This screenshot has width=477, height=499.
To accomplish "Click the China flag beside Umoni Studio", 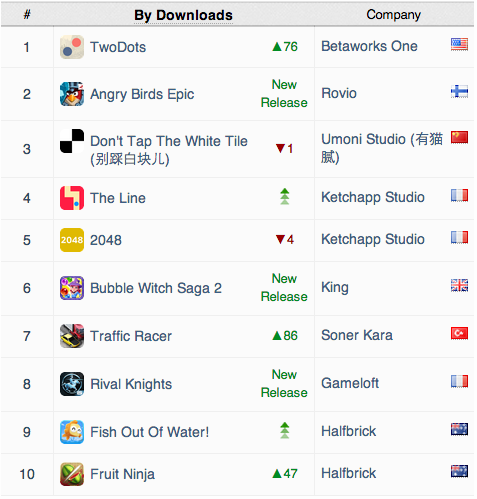I will (x=459, y=137).
